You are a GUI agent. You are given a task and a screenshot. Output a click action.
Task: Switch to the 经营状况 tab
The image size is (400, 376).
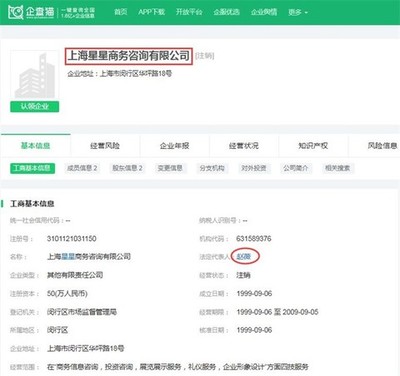(244, 146)
